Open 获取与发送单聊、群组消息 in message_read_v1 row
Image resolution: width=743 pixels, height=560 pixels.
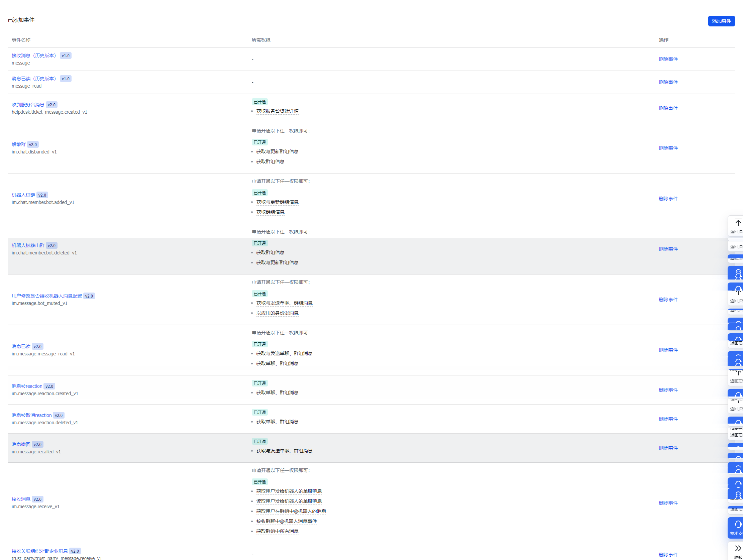[284, 353]
